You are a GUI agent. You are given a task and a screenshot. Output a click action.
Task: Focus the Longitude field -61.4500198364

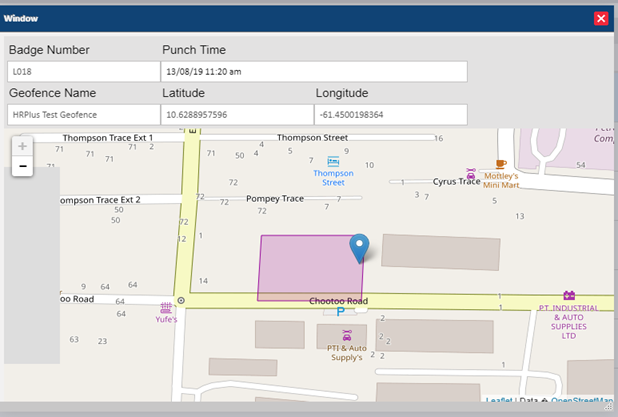[391, 115]
